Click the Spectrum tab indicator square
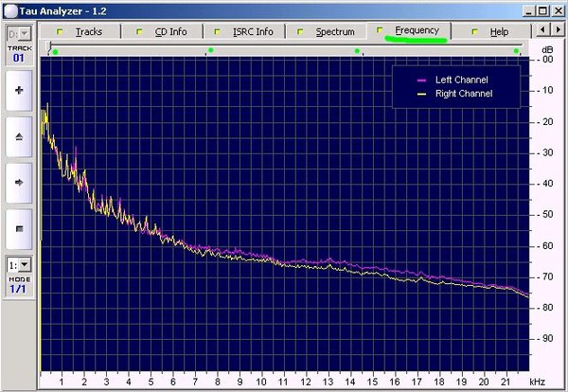568x392 pixels. pyautogui.click(x=300, y=32)
